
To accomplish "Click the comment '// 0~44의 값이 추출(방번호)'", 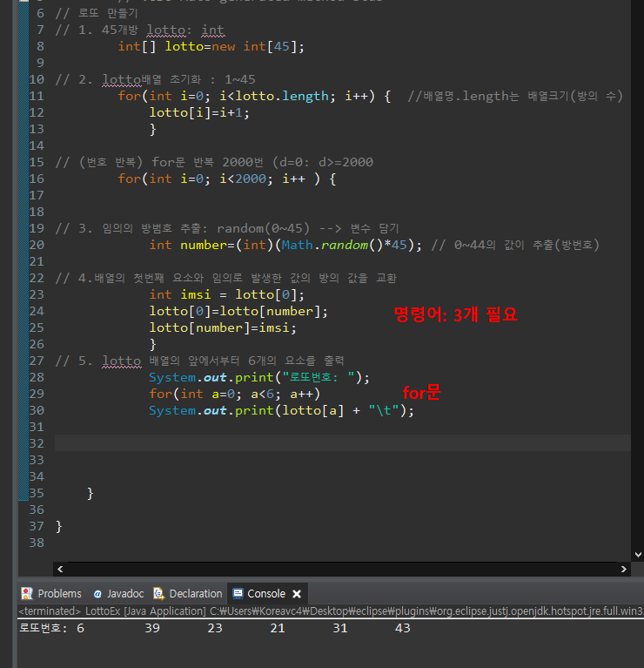I will (515, 245).
